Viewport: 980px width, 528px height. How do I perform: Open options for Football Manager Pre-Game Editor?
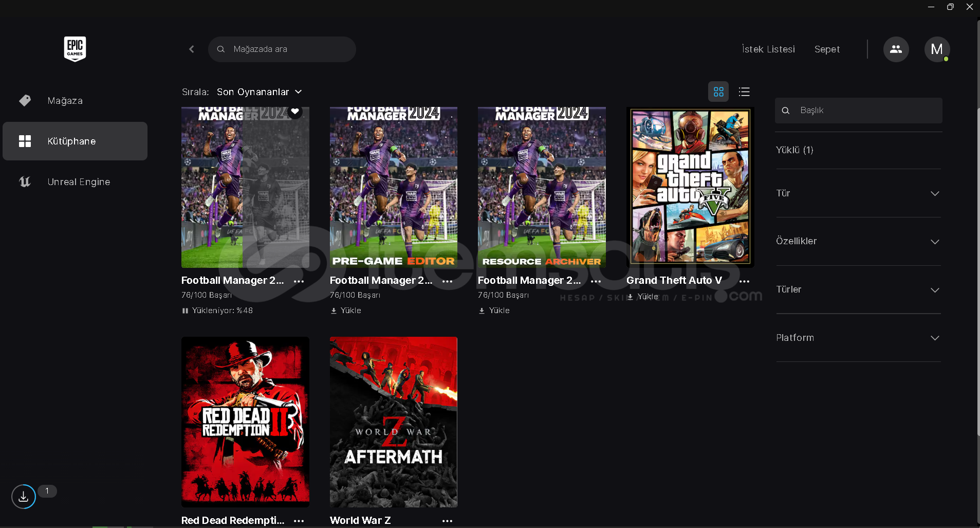click(x=448, y=281)
